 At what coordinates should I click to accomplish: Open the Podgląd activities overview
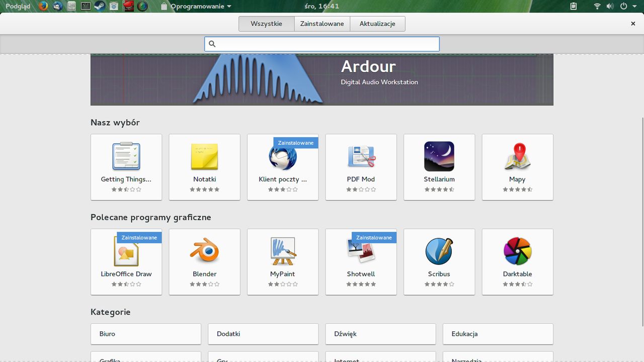18,6
